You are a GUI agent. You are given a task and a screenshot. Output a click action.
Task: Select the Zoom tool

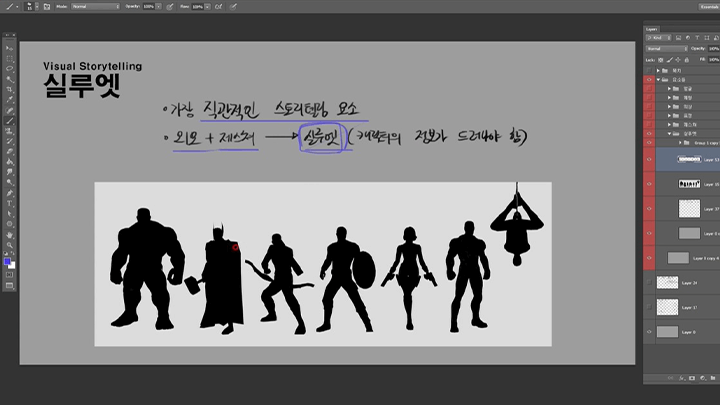(x=9, y=245)
